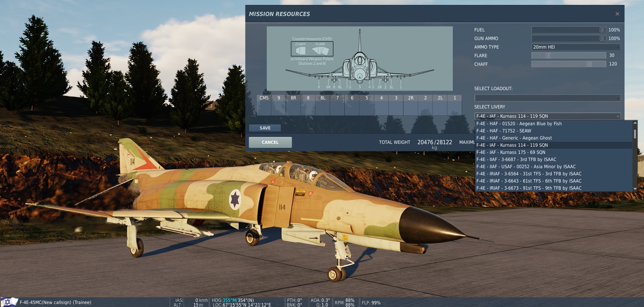Screen dimensions: 644x307
Task: Open the Ammo Type dropdown
Action: 576,47
